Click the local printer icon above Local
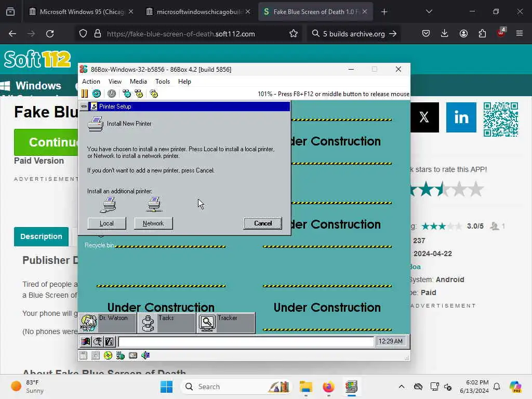Image resolution: width=532 pixels, height=399 pixels. tap(108, 204)
